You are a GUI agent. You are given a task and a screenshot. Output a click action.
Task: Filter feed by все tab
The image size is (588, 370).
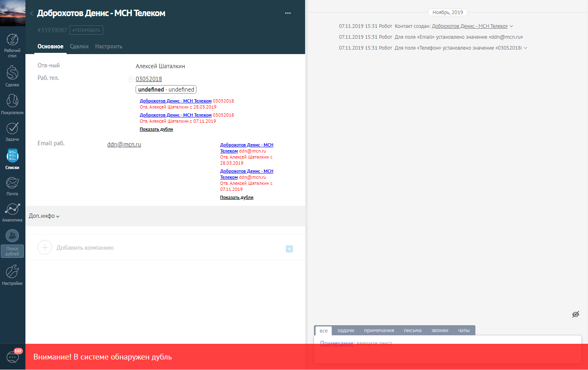[x=324, y=330]
